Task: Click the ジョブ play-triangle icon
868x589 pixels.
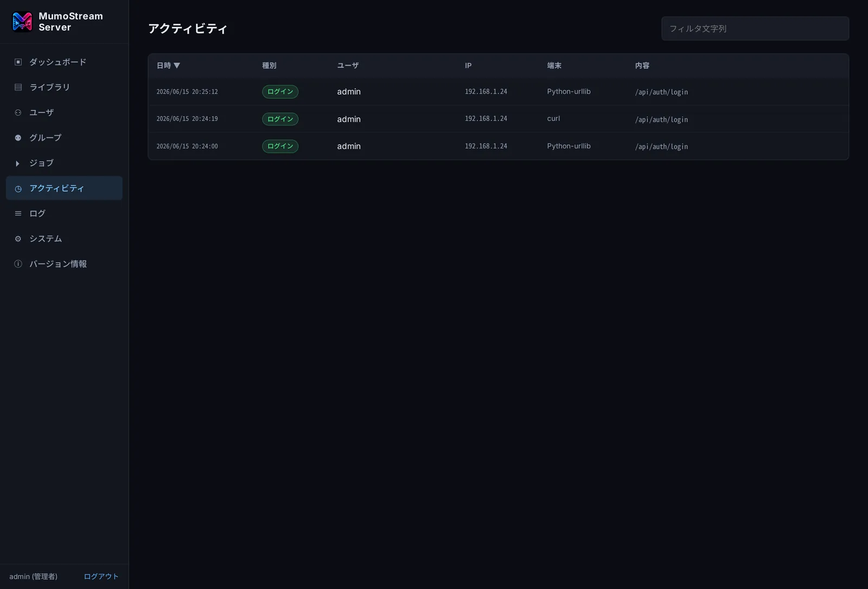Action: coord(18,163)
